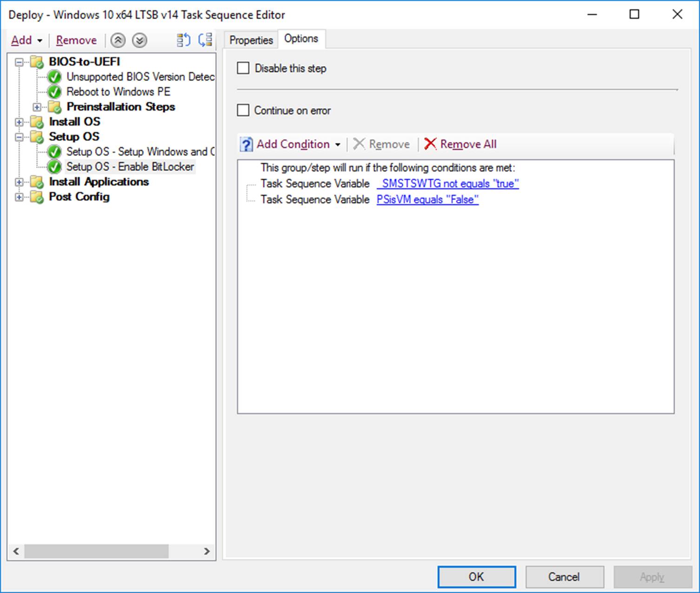
Task: Maximize the Task Sequence Editor window
Action: coord(634,14)
